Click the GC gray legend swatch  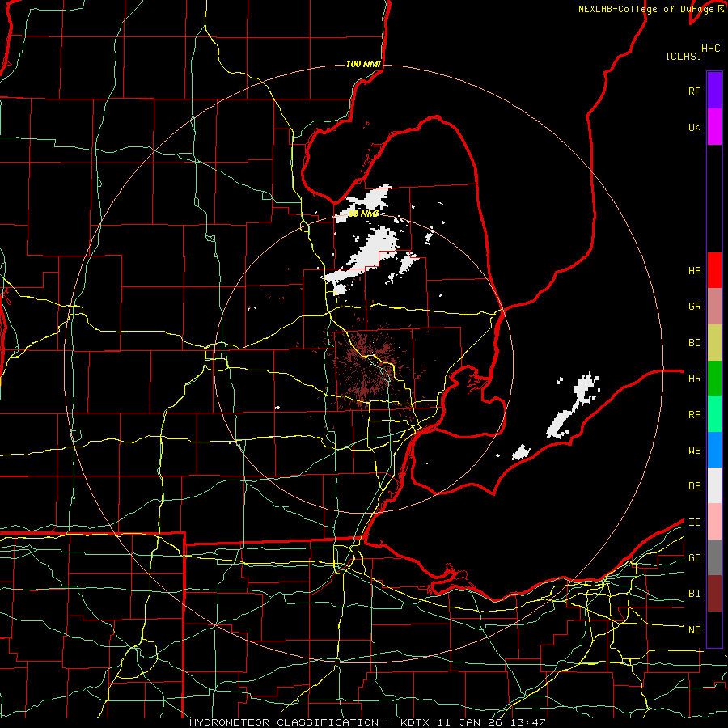pyautogui.click(x=714, y=557)
